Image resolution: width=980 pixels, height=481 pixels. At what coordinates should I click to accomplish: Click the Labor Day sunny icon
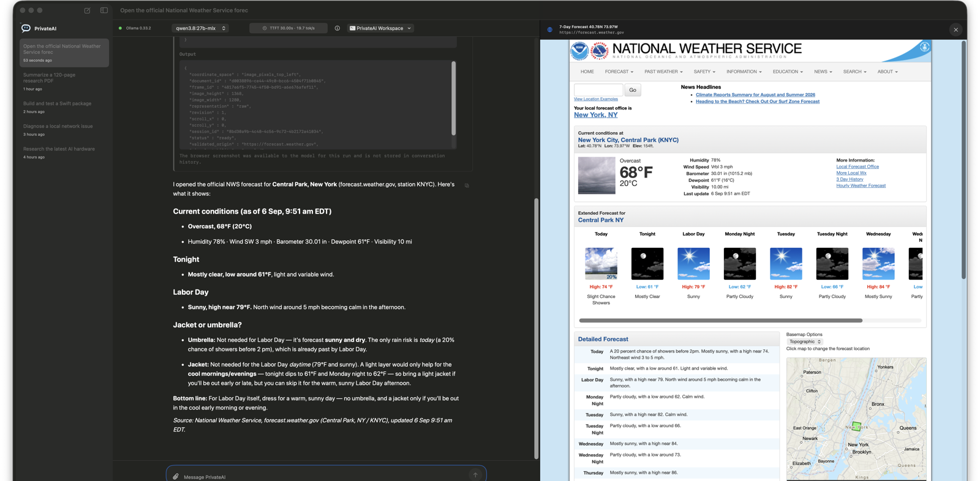click(x=693, y=264)
